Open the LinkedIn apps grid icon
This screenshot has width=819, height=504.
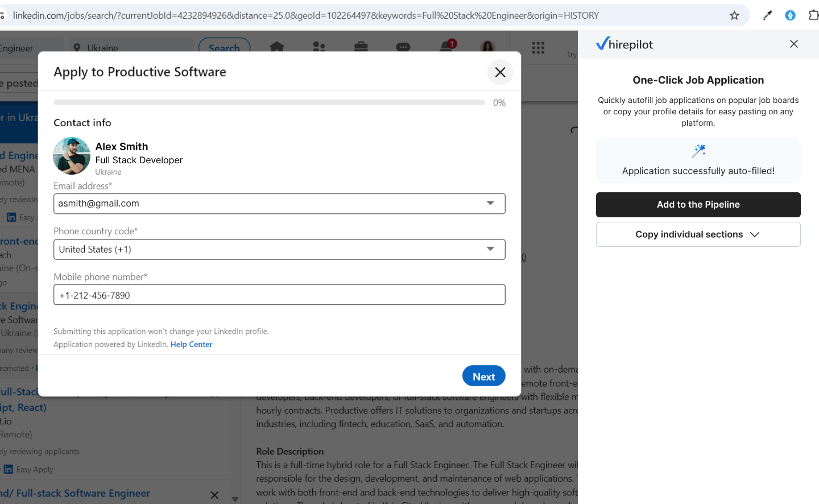tap(538, 48)
